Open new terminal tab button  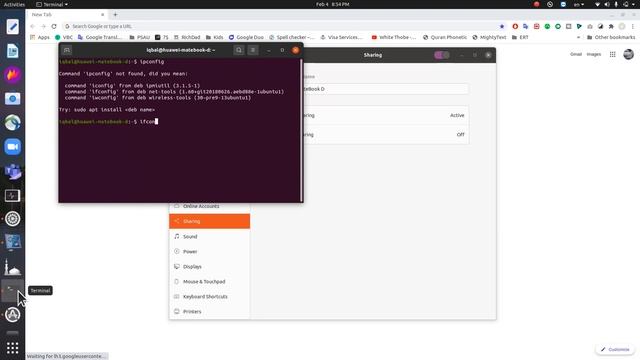(x=67, y=50)
